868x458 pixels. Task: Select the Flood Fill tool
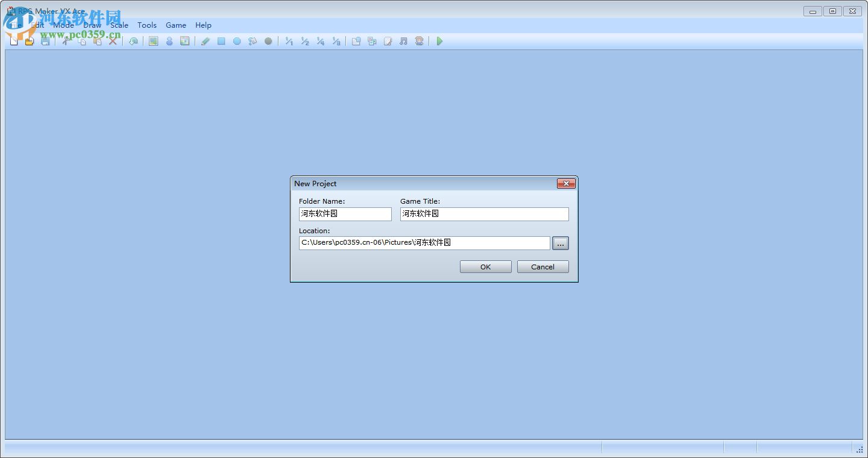253,41
